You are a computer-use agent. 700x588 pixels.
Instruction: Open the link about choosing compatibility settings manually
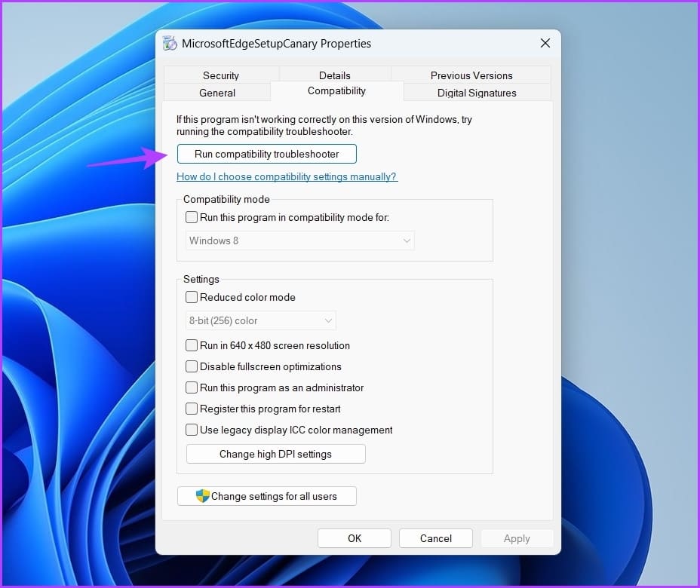point(287,176)
